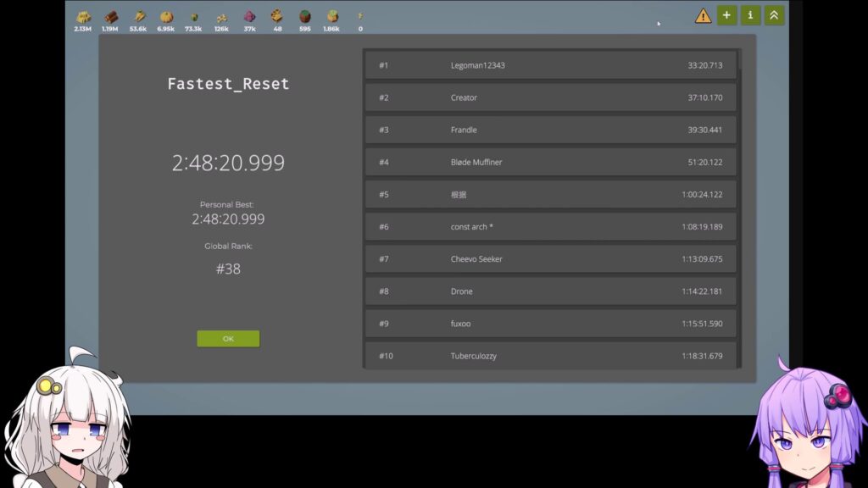The height and width of the screenshot is (488, 868).
Task: Select rank #1 Legoman12343 leaderboard row
Action: pyautogui.click(x=550, y=65)
